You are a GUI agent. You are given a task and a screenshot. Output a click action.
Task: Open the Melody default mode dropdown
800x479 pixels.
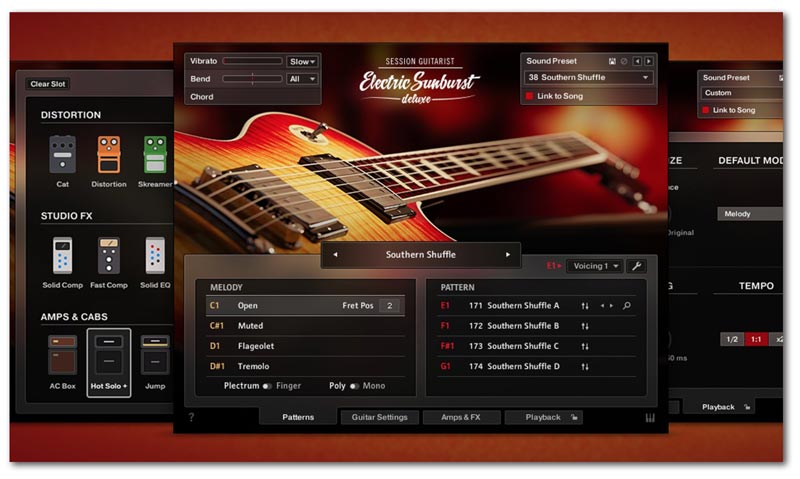pos(750,214)
